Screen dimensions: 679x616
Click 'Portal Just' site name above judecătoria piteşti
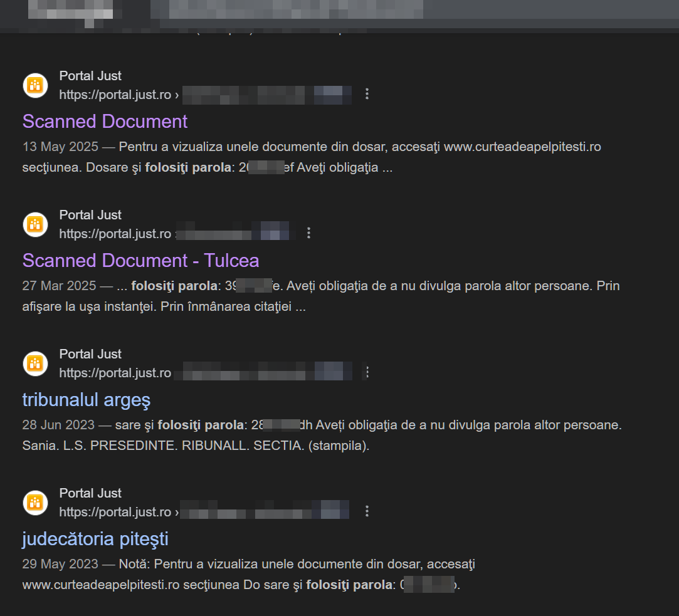pos(90,493)
